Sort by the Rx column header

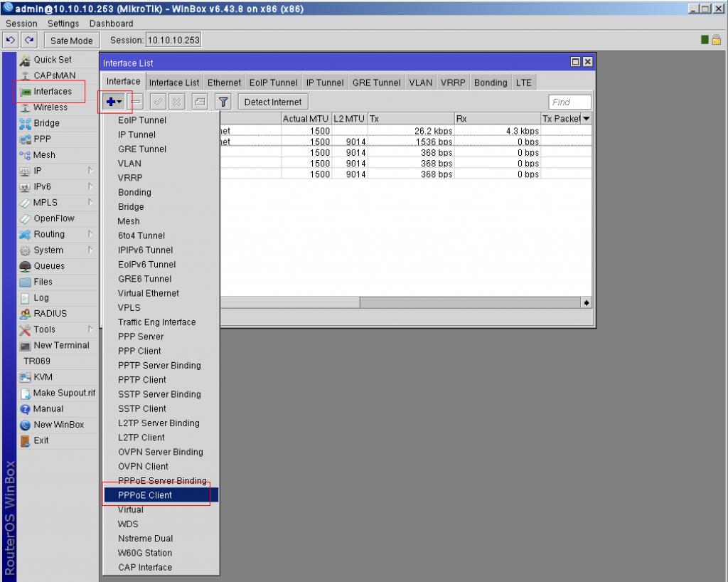(497, 119)
